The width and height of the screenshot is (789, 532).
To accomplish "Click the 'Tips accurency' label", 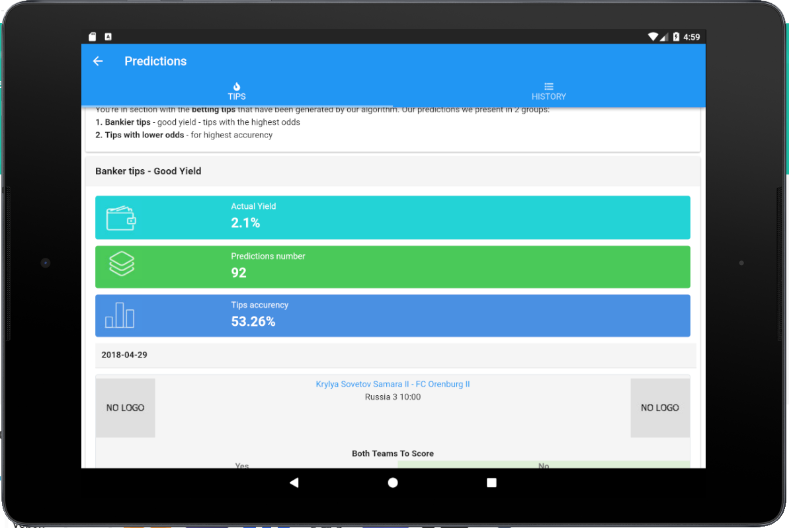I will pyautogui.click(x=260, y=305).
